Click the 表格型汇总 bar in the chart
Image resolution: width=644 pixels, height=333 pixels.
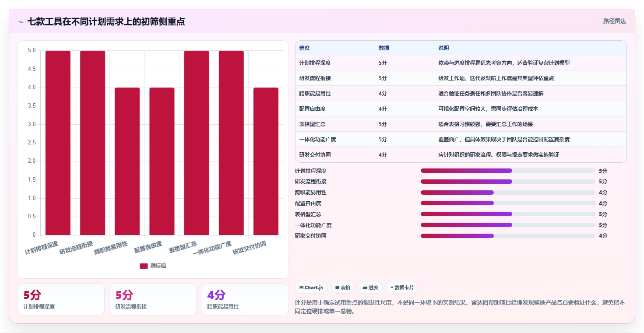(197, 143)
